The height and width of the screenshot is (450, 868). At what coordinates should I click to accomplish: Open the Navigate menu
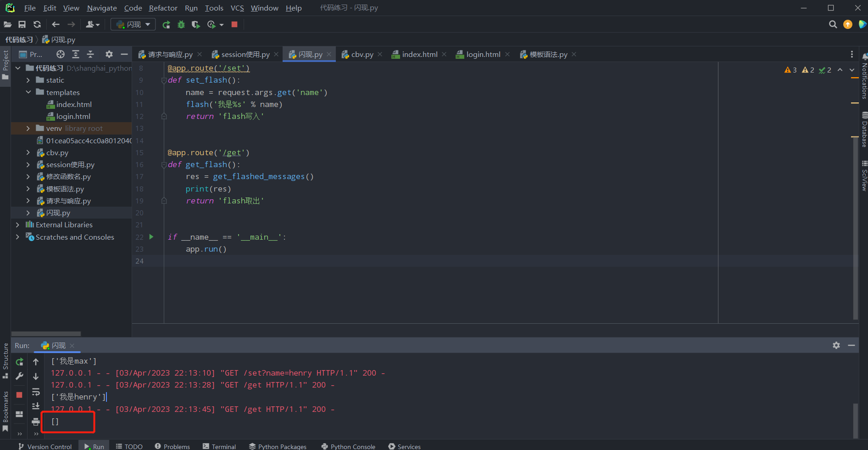click(x=102, y=8)
